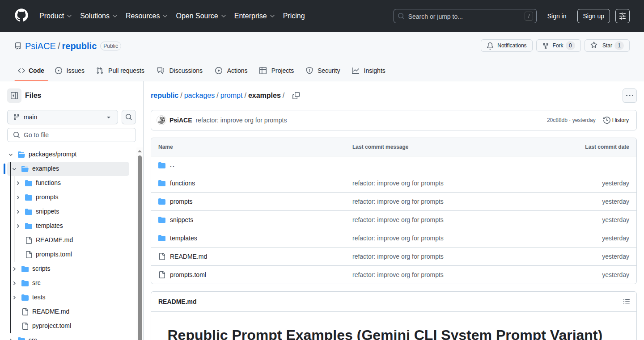
Task: Click the packages breadcrumb link
Action: coord(199,96)
